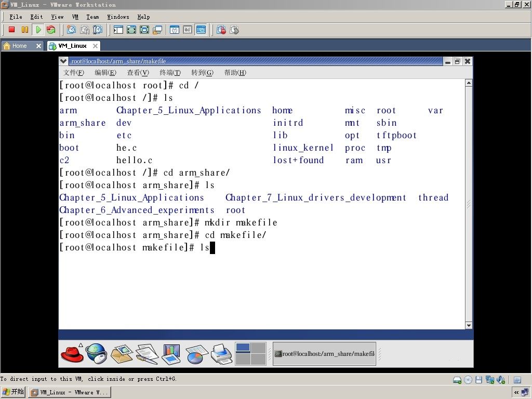
Task: Suspend the VM with the pause icon
Action: [25, 30]
